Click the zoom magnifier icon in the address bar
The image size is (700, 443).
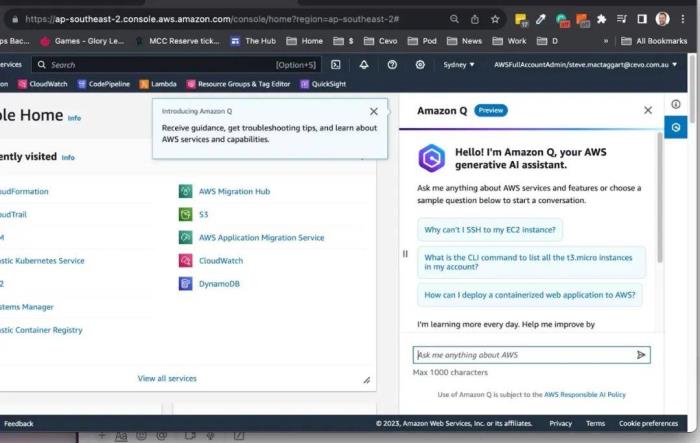click(454, 19)
